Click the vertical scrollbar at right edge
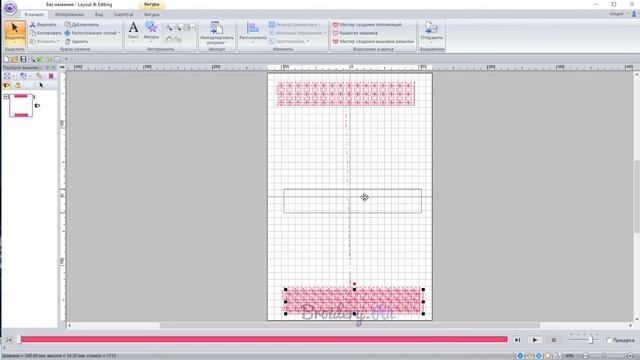640x360 pixels. pyautogui.click(x=636, y=197)
